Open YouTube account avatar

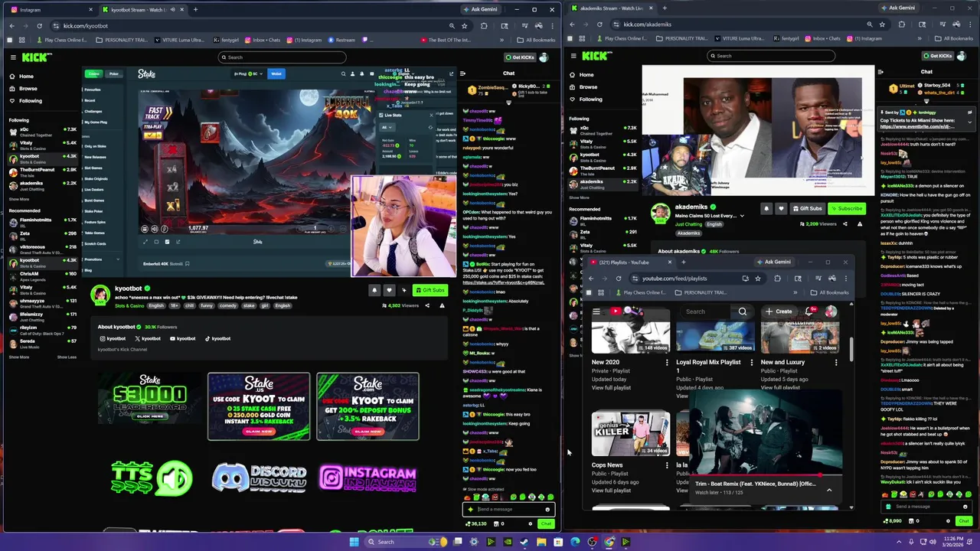(831, 311)
